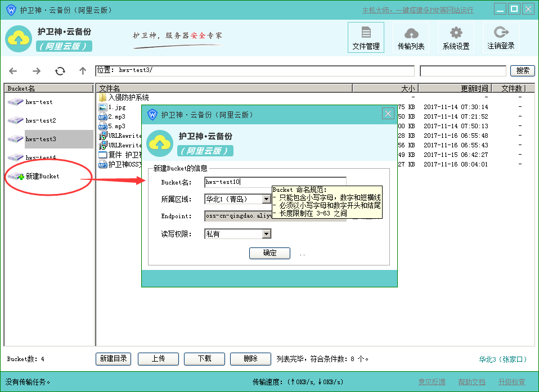Select the hws-test bucket
This screenshot has height=392, width=539.
pos(39,102)
